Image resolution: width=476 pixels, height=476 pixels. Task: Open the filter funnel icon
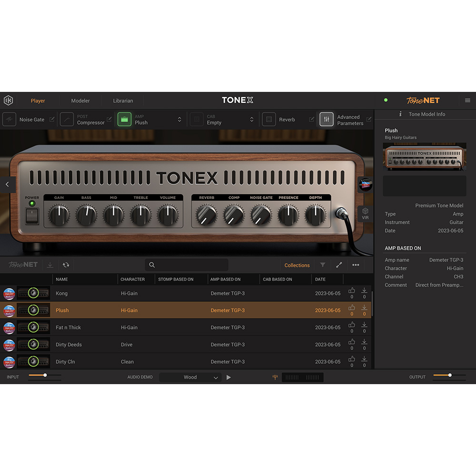323,265
